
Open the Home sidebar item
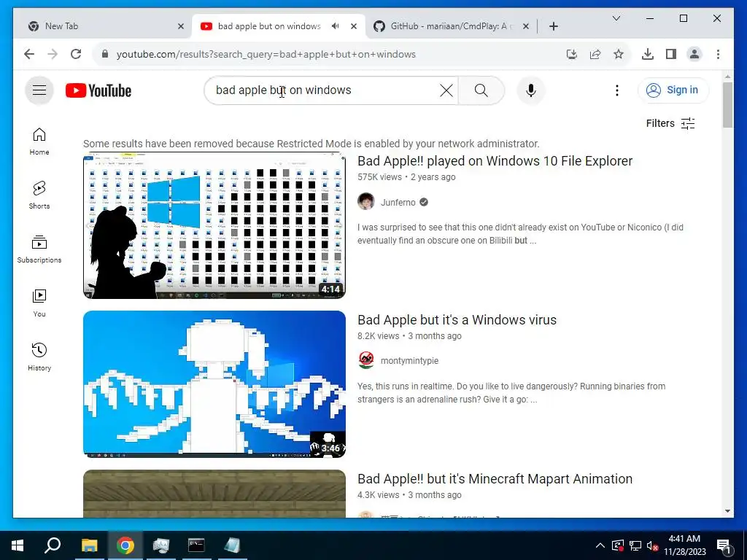click(x=39, y=141)
